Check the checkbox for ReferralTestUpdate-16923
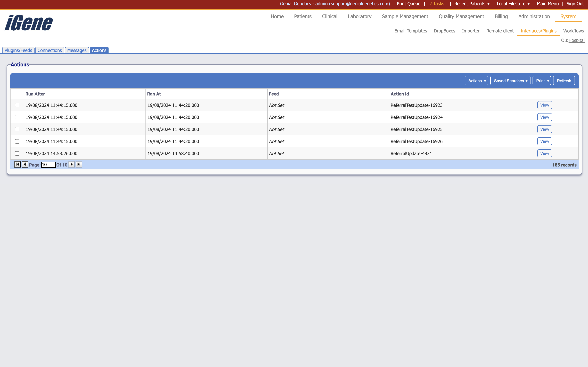 (17, 105)
